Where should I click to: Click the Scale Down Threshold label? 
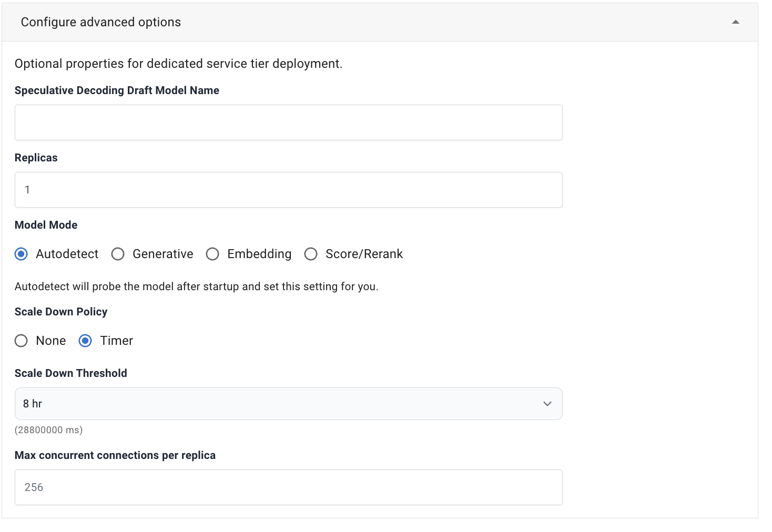[x=71, y=373]
